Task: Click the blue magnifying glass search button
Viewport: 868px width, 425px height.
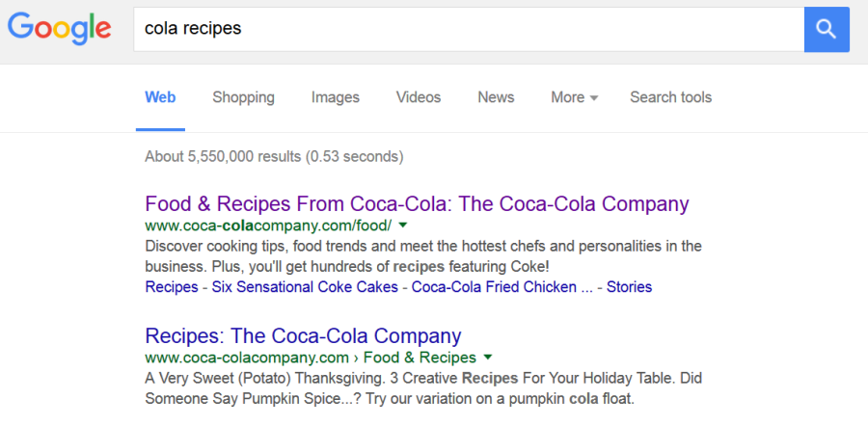Action: coord(827,29)
